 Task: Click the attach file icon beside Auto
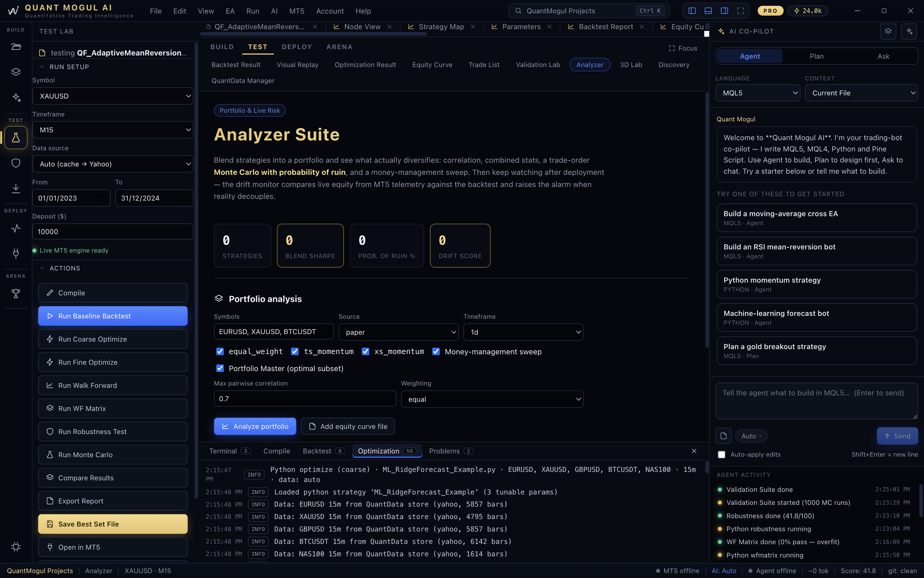coord(724,436)
